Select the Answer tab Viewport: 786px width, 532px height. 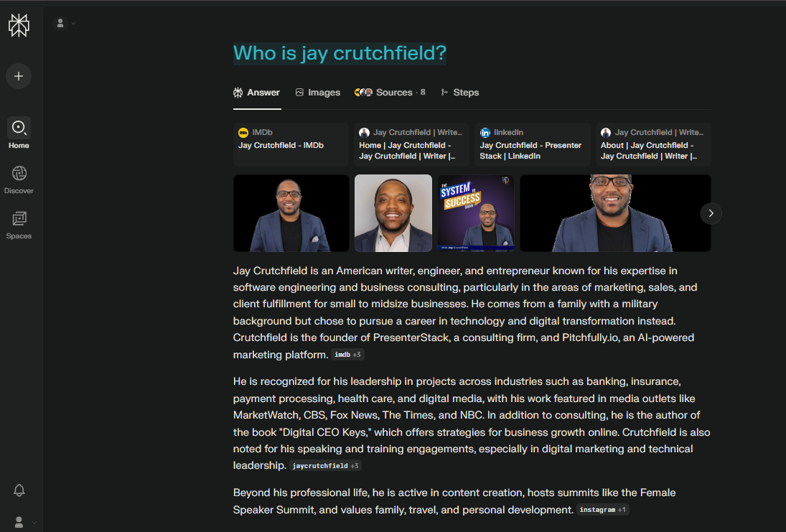(257, 93)
